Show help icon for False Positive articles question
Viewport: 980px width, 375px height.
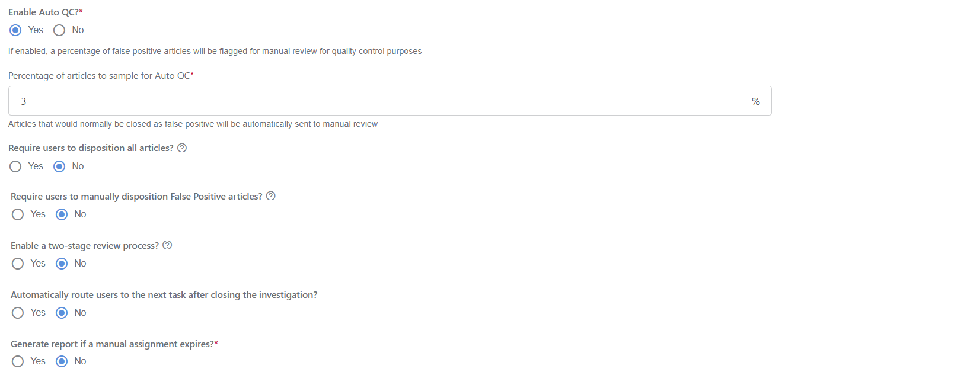[x=271, y=196]
